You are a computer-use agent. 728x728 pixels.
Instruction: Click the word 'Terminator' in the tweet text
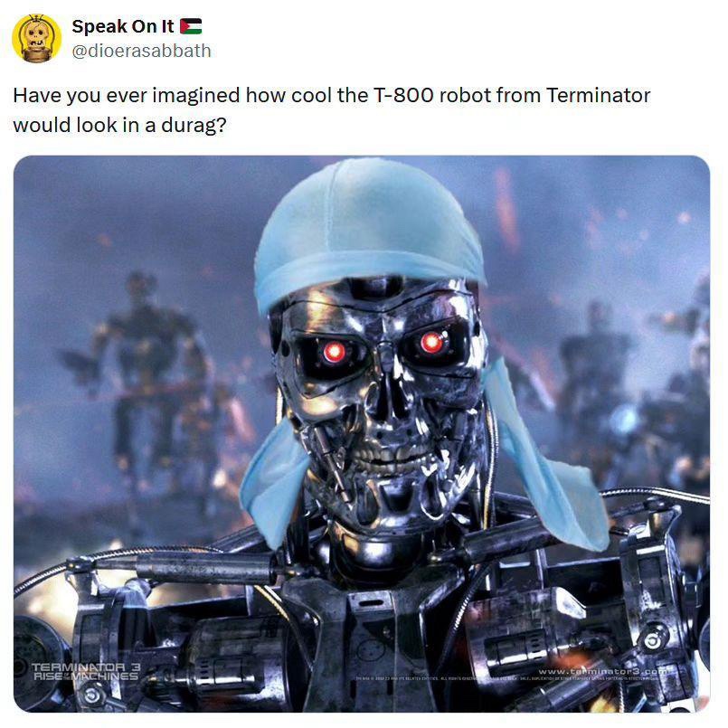(x=599, y=95)
